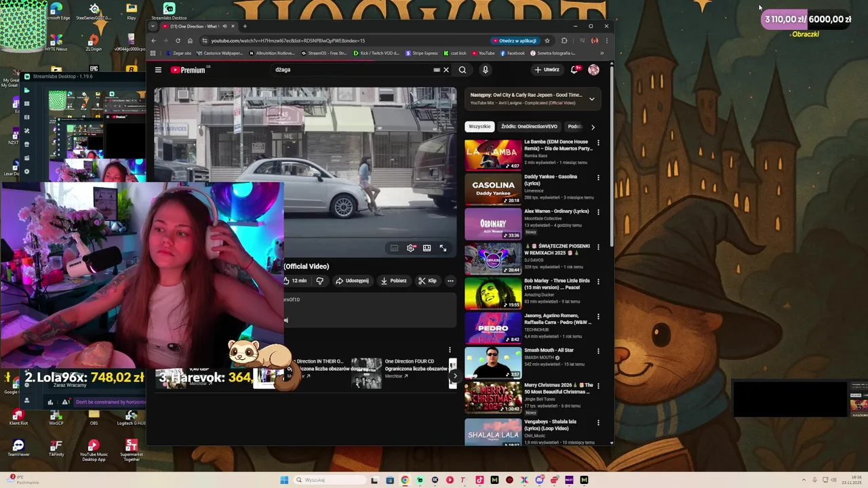Open YouTube notifications bell

[574, 70]
